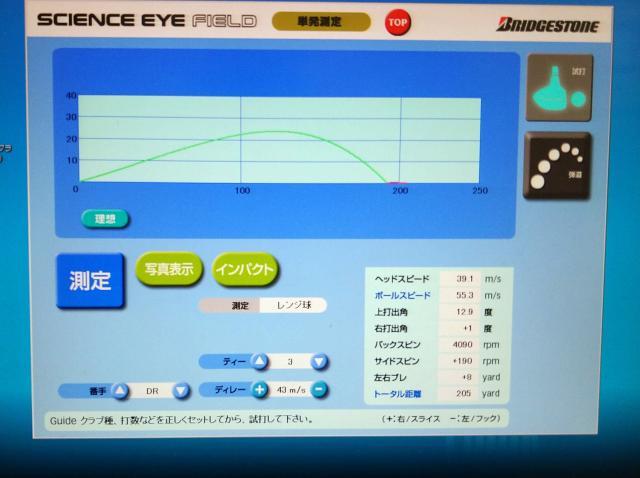Click the 単発測定 mode label
640x478 pixels.
point(321,22)
